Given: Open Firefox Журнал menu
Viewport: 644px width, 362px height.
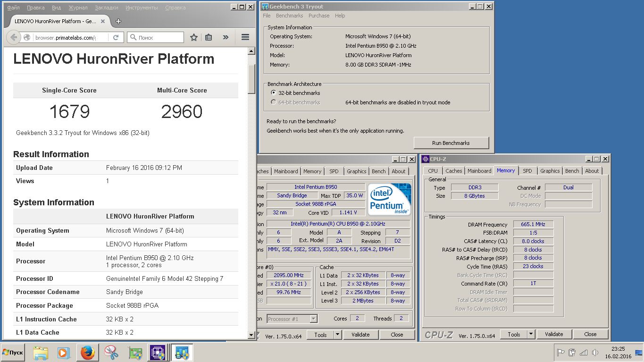Looking at the screenshot, I should 78,8.
